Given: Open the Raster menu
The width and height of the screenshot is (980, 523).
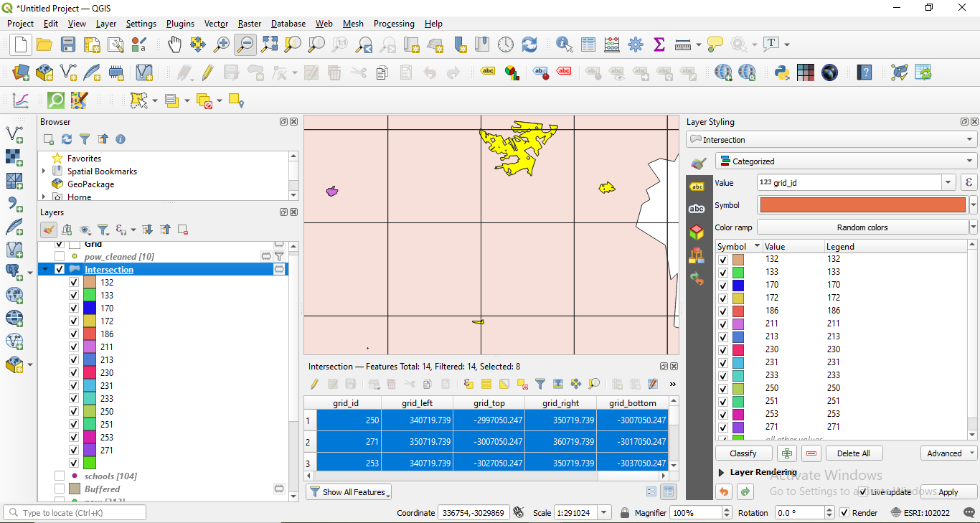Looking at the screenshot, I should click(250, 24).
